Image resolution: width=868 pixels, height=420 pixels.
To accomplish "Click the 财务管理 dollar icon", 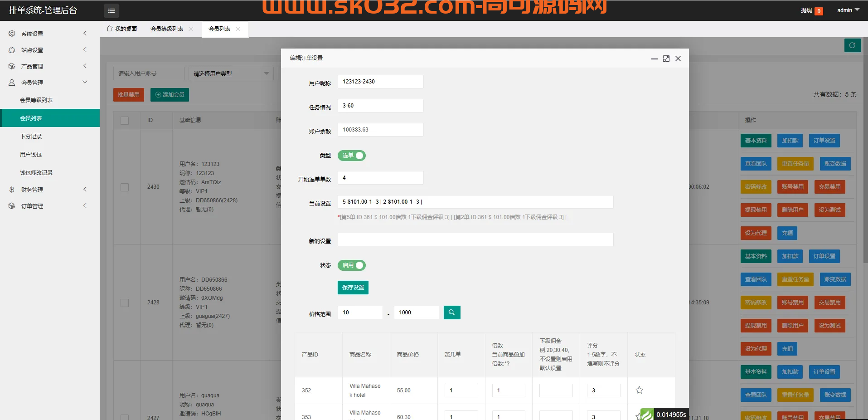I will tap(12, 189).
